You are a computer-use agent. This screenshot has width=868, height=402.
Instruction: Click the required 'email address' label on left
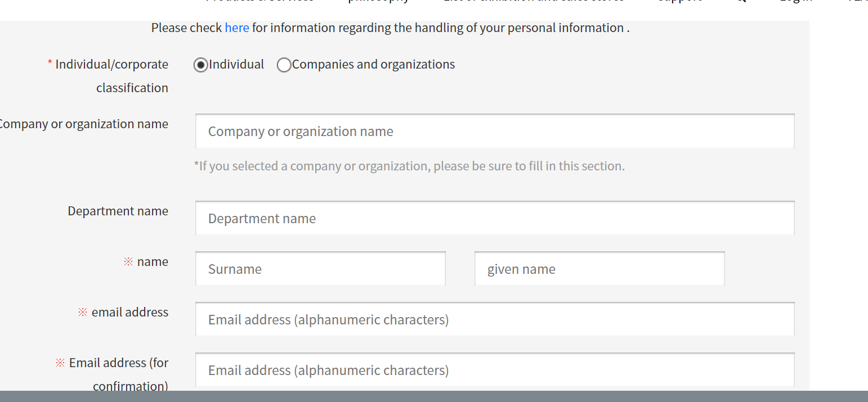[129, 313]
